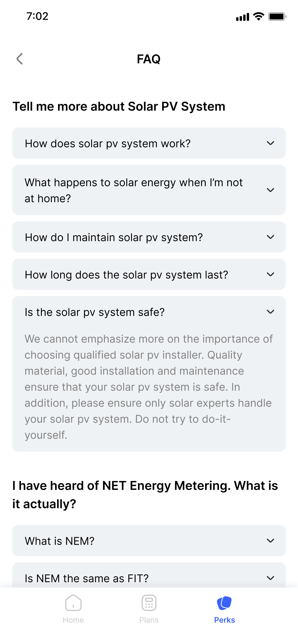The image size is (298, 644).
Task: Expand 'How does solar pv system work?' chevron
Action: pos(270,143)
